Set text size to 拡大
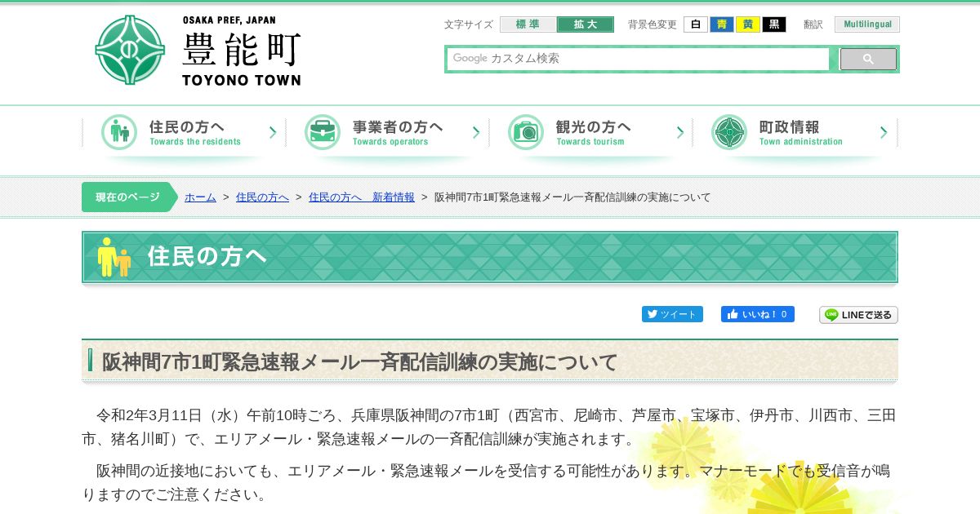Screen dimensions: 980x514 tap(586, 24)
